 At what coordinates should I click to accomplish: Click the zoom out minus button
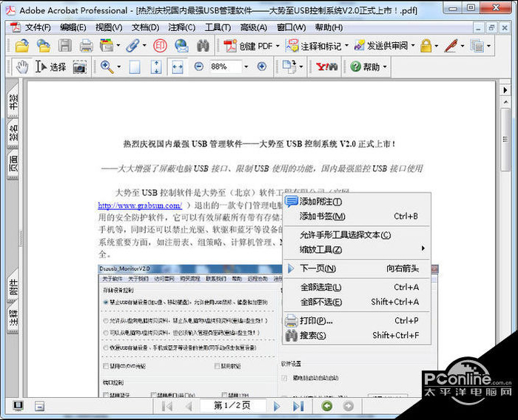(199, 67)
